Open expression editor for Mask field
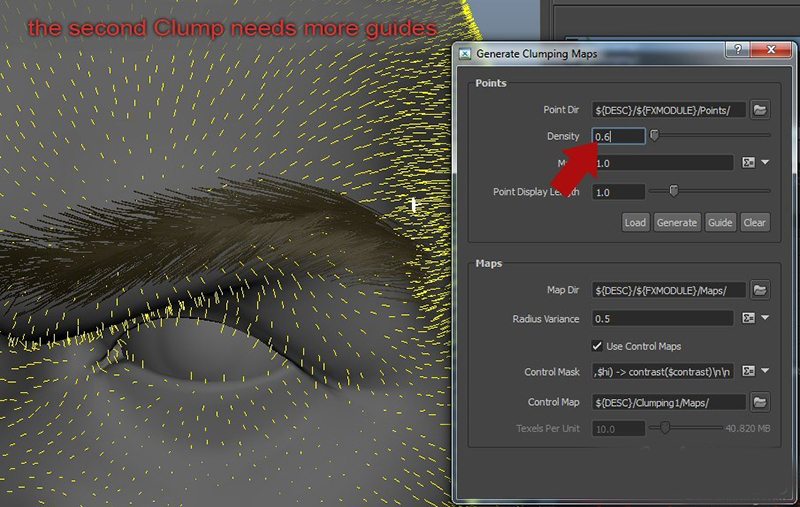Screen dimensions: 800x507 click(x=748, y=163)
